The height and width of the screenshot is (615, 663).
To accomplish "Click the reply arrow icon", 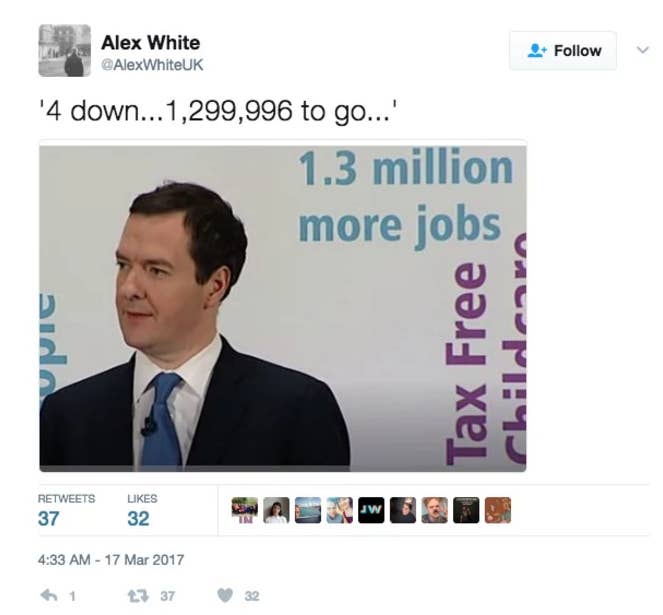I will click(x=49, y=596).
